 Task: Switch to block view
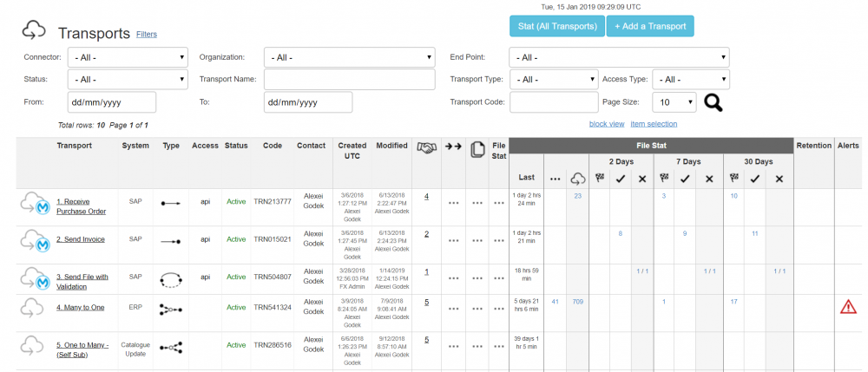(606, 124)
